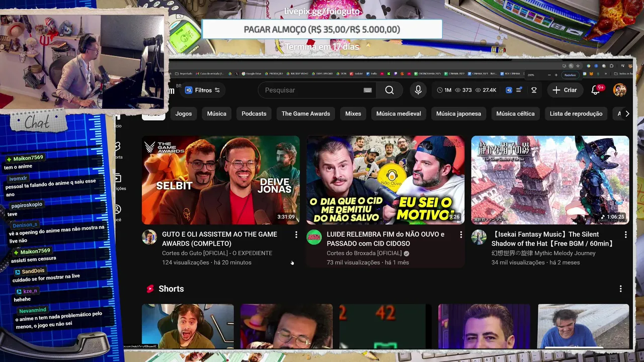Decrease zoom with minus in zoom popup
The width and height of the screenshot is (644, 362).
[x=549, y=75]
